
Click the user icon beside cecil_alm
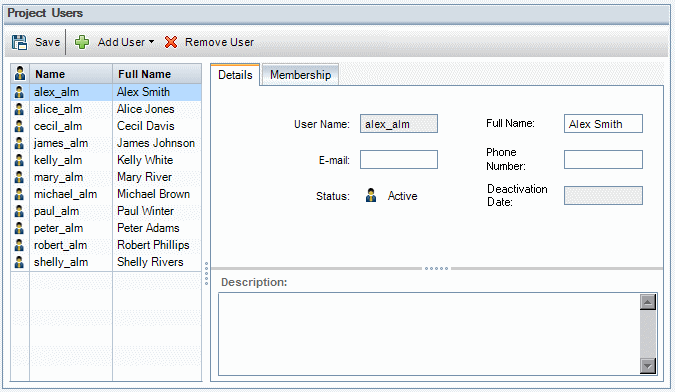tap(19, 126)
